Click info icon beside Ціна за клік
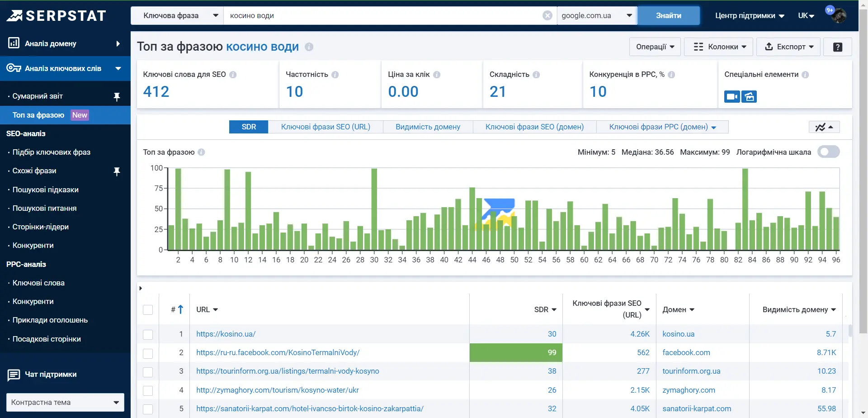The width and height of the screenshot is (868, 418). [437, 75]
